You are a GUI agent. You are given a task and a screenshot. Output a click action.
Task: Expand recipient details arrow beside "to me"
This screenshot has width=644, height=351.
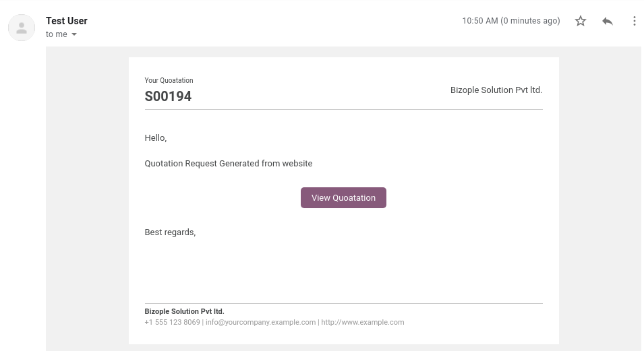point(74,34)
